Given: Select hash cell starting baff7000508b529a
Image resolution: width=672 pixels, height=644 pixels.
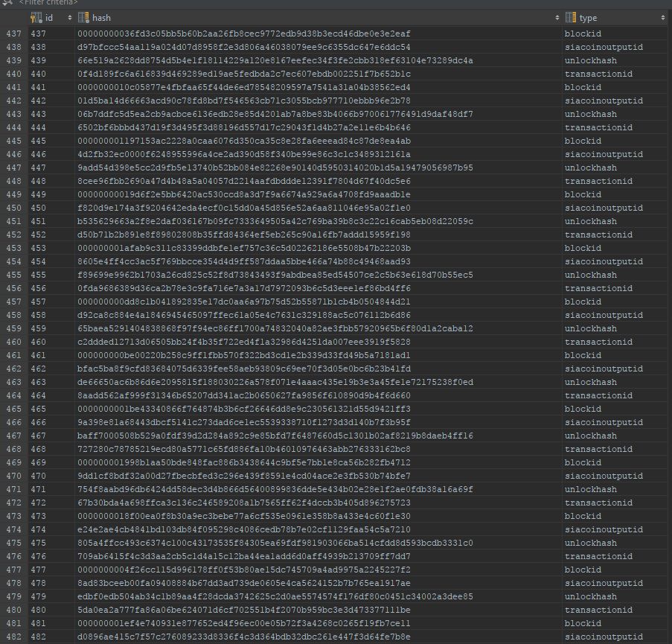Looking at the screenshot, I should (319, 436).
